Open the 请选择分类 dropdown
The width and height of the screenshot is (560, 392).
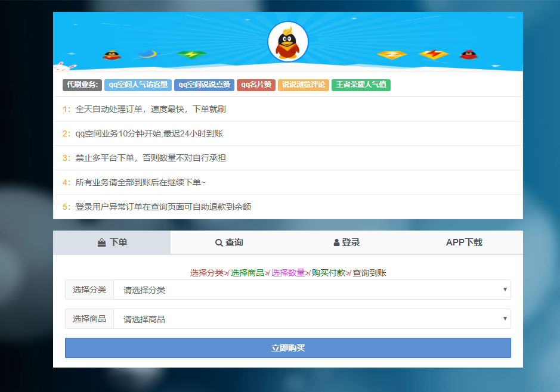(312, 290)
